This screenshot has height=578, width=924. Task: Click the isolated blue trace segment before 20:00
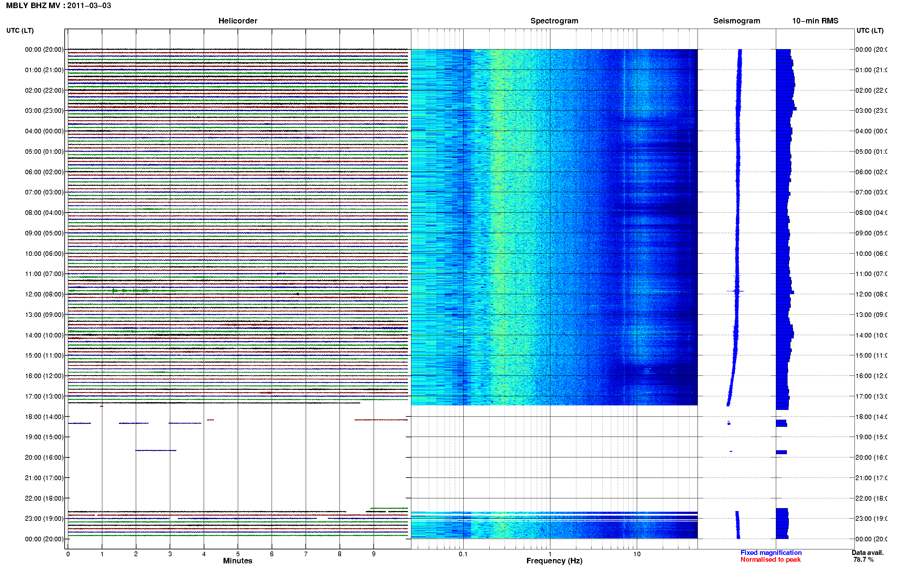pos(156,450)
